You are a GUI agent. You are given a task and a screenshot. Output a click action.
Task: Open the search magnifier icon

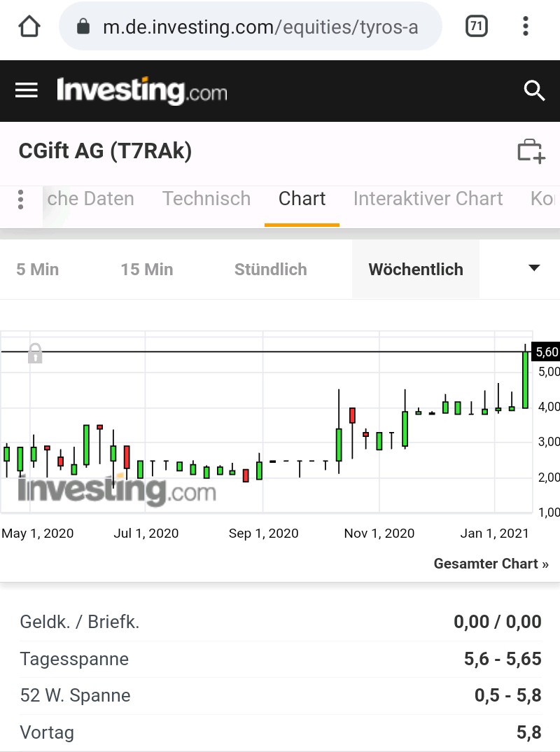[x=533, y=90]
